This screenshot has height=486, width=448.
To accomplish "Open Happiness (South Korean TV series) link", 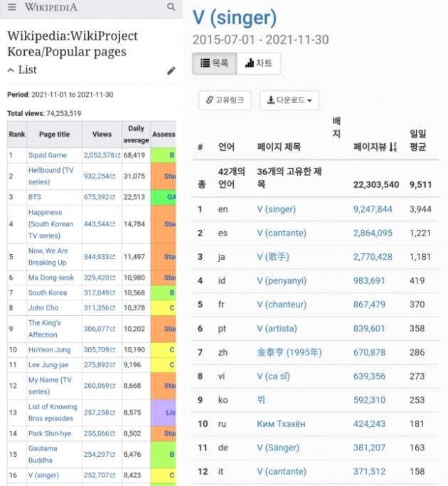I will click(50, 223).
